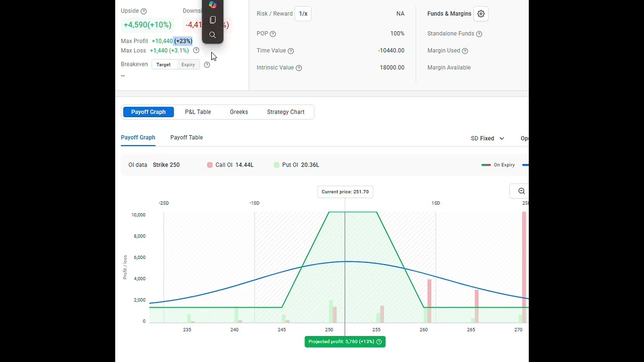This screenshot has height=362, width=644.
Task: Click the help icon next to Upside
Action: (x=143, y=11)
